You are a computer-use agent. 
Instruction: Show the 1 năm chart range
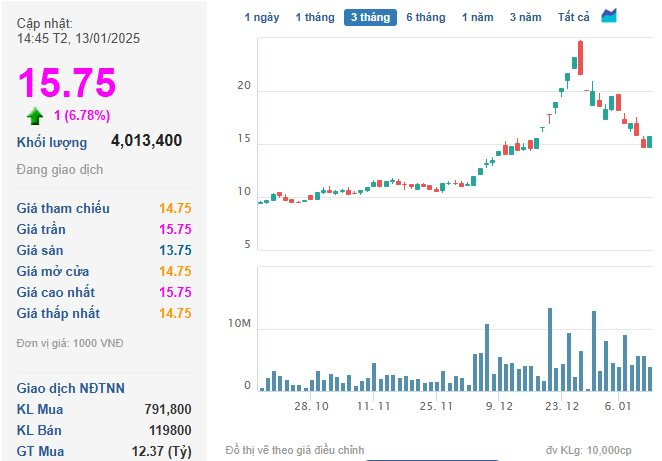[x=478, y=17]
